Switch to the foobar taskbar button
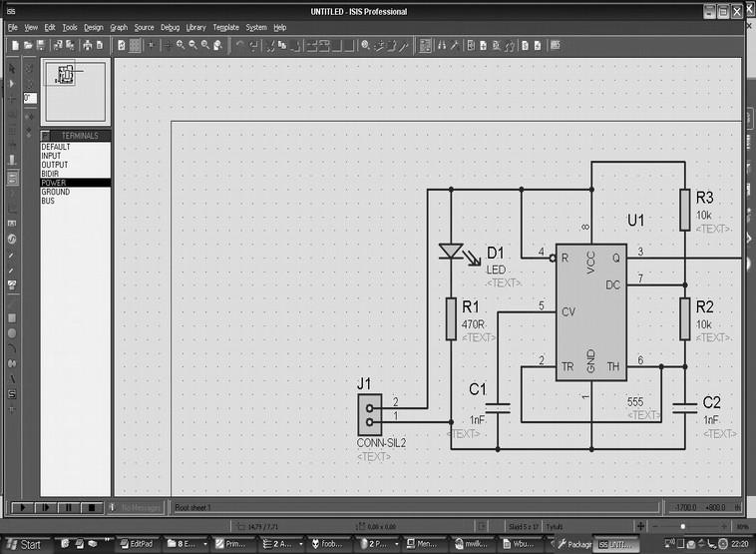Screen dimensions: 756x554 point(329,544)
